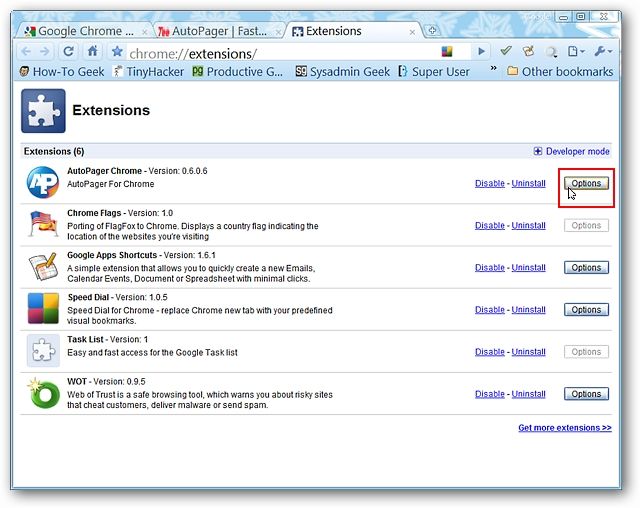
Task: Open WOT extension Options
Action: [586, 394]
